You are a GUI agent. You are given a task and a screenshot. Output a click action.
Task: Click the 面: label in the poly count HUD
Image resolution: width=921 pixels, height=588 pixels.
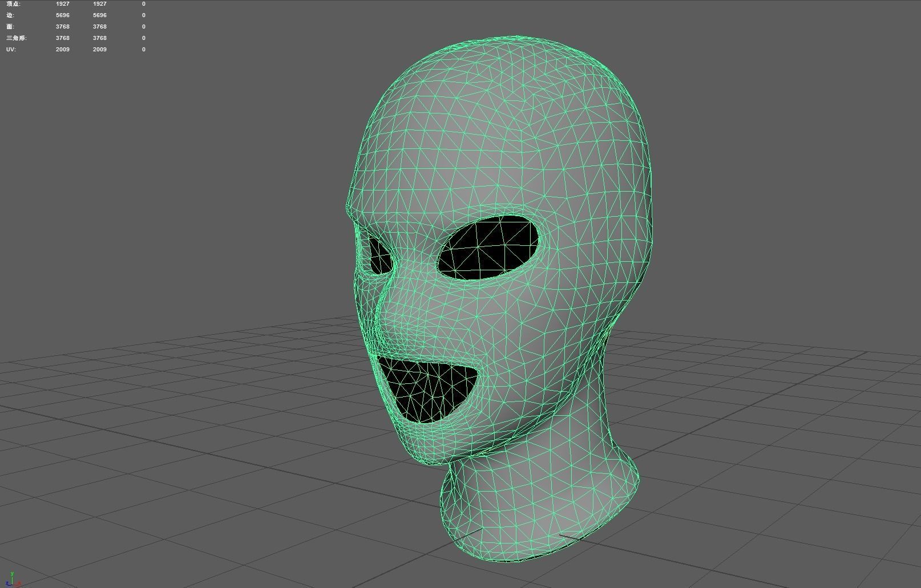point(10,27)
